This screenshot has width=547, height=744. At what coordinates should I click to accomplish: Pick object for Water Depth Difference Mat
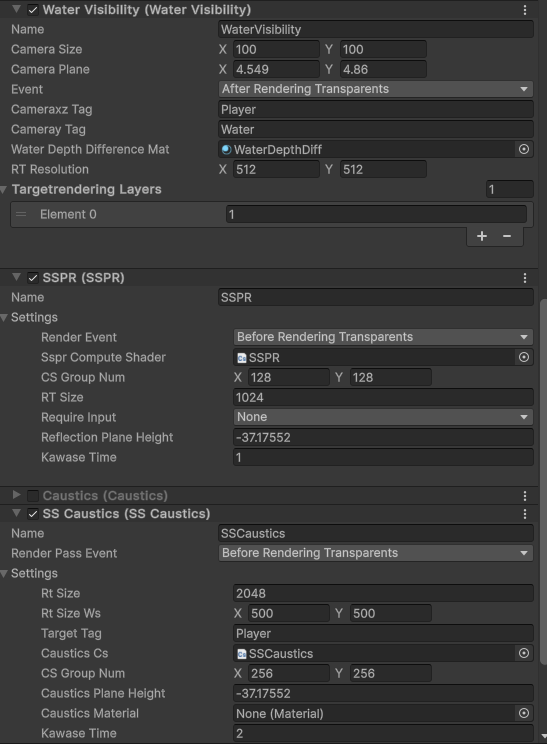524,149
